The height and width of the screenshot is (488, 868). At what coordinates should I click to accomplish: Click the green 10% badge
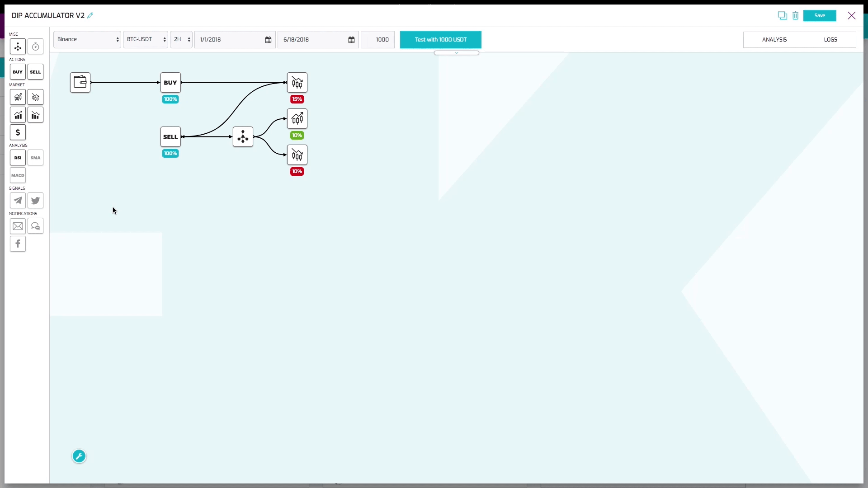point(297,135)
